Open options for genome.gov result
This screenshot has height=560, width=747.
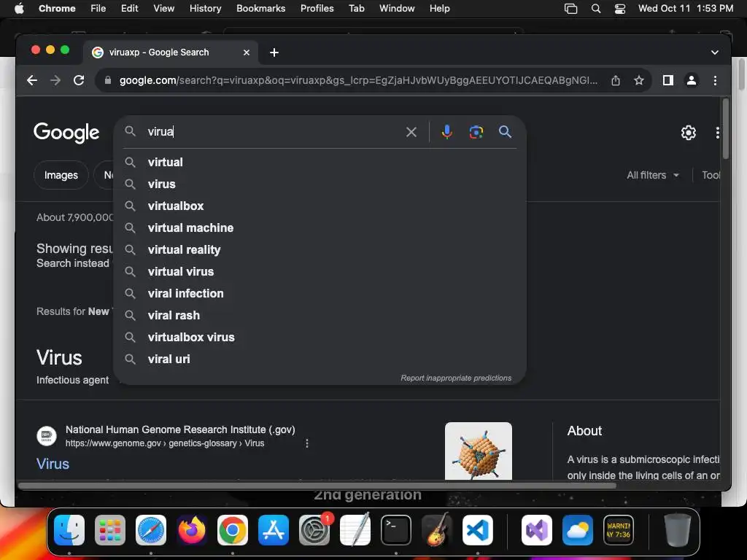[307, 443]
